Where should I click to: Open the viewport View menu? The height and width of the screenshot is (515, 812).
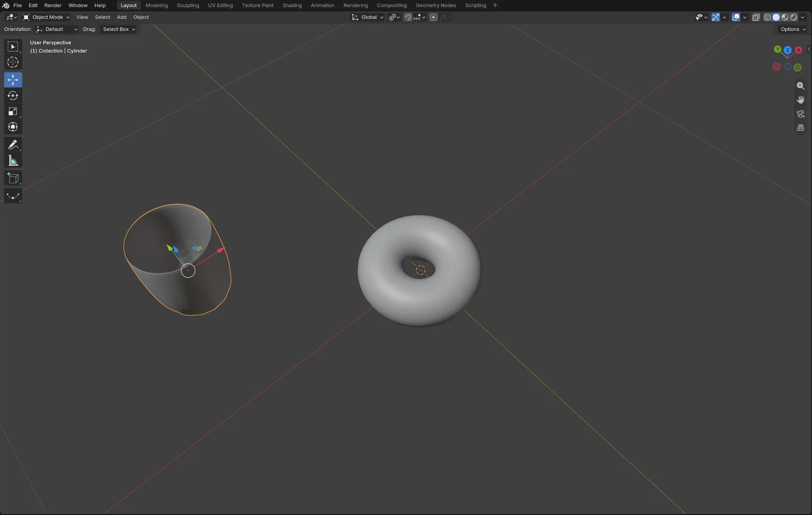pyautogui.click(x=82, y=17)
